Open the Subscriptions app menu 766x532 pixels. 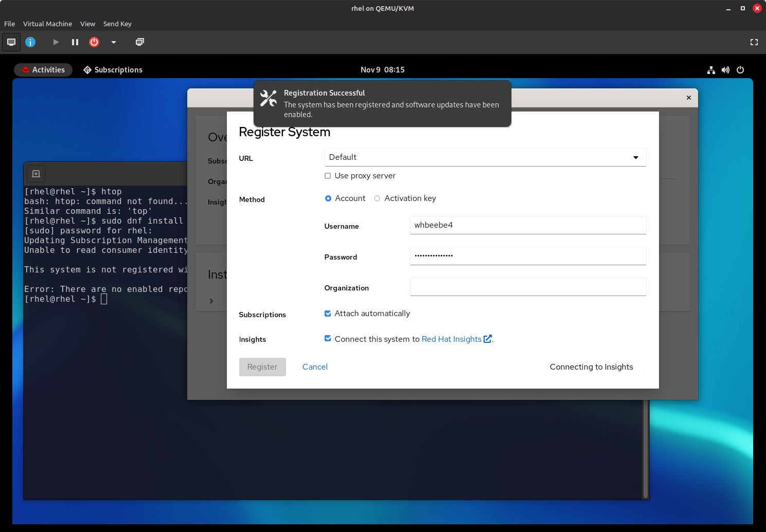click(x=113, y=70)
